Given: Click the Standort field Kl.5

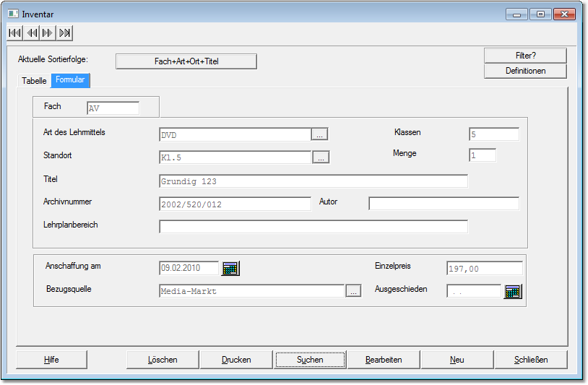Looking at the screenshot, I should [x=235, y=157].
